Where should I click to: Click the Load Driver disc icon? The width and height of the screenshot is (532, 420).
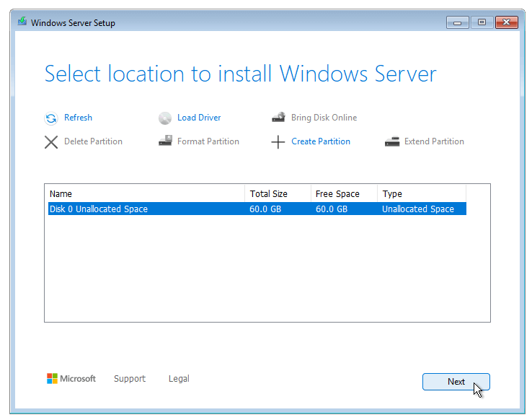pos(165,118)
